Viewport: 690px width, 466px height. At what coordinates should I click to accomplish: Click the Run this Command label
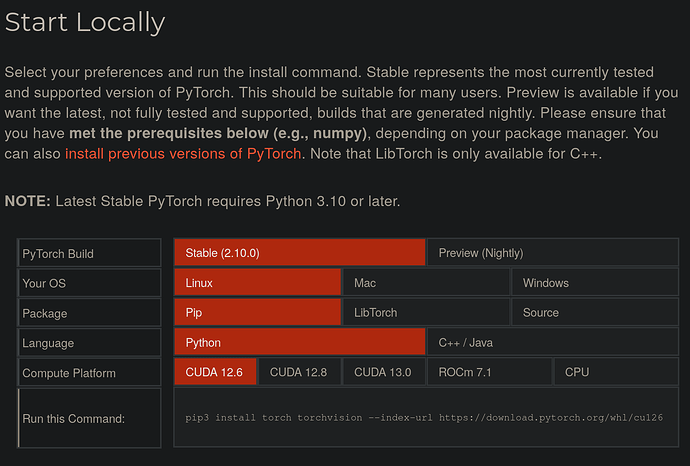click(x=73, y=418)
